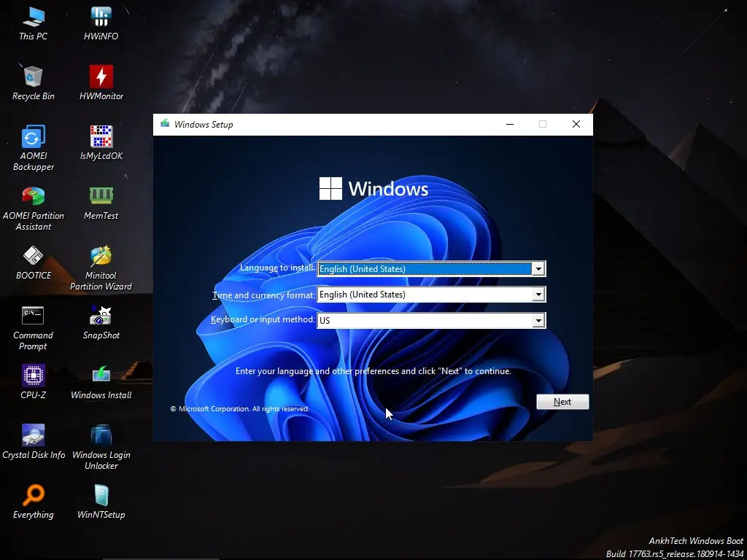Close the Windows Setup window
Image resolution: width=747 pixels, height=560 pixels.
pos(576,124)
